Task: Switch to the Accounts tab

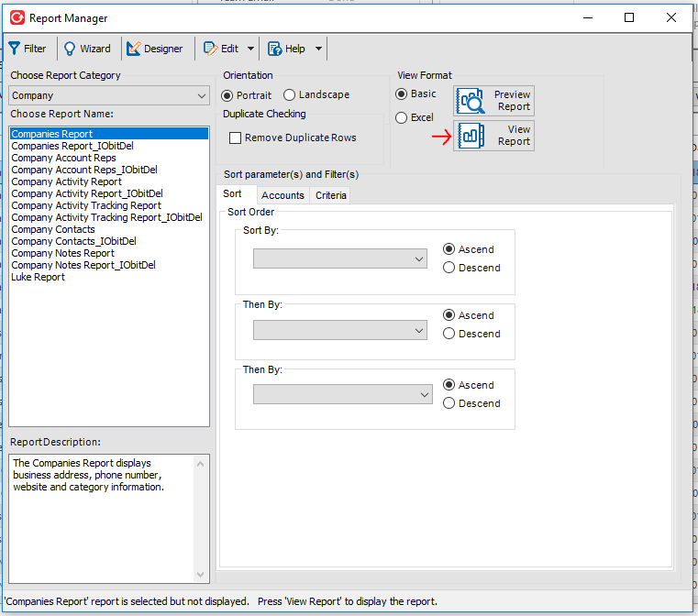Action: (283, 195)
